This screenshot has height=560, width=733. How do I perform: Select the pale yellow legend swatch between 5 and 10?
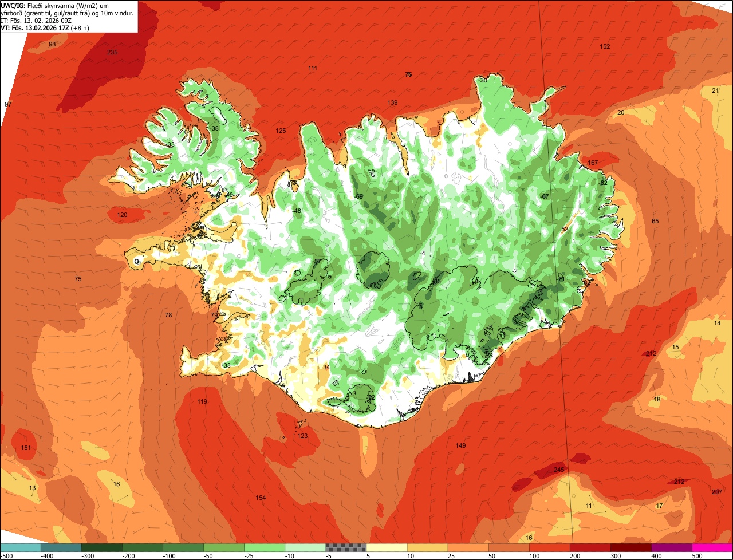387,547
